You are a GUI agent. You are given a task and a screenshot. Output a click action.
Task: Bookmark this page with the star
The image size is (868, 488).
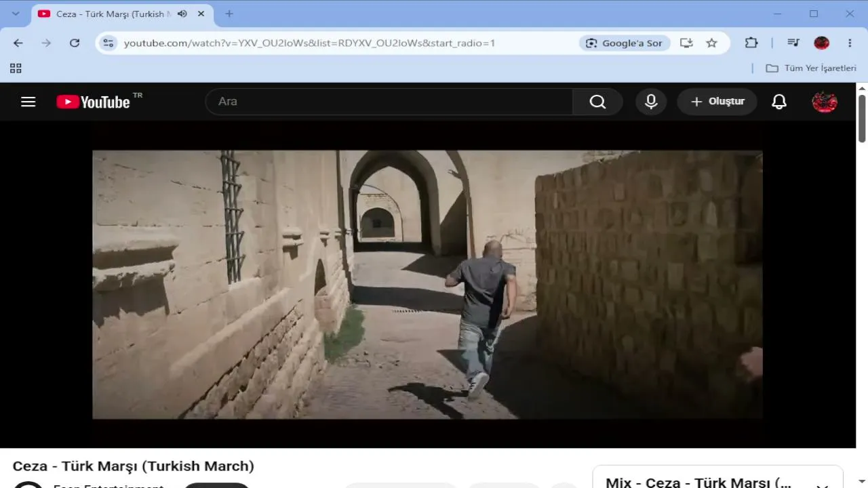[x=711, y=43]
